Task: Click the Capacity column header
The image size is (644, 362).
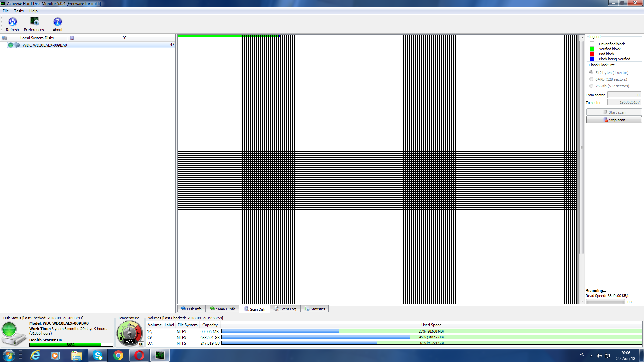Action: [210, 325]
